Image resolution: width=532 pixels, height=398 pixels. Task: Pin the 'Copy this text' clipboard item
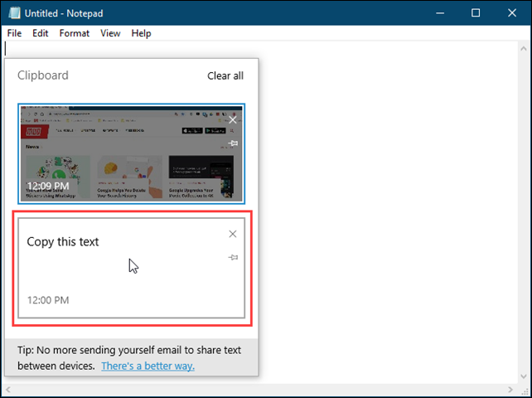click(x=233, y=257)
